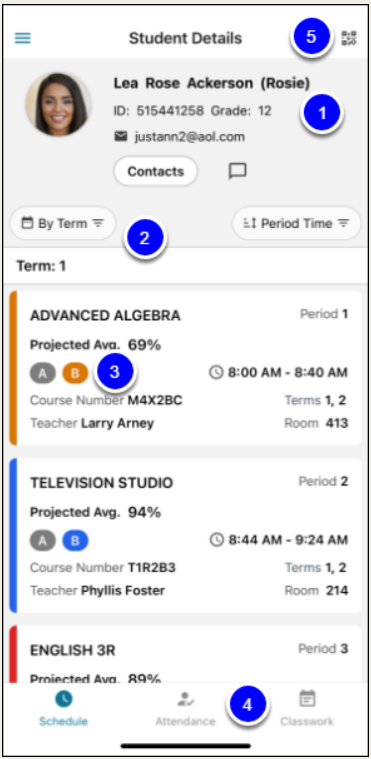Tap the QR code scanner icon
371x759 pixels.
click(x=349, y=38)
